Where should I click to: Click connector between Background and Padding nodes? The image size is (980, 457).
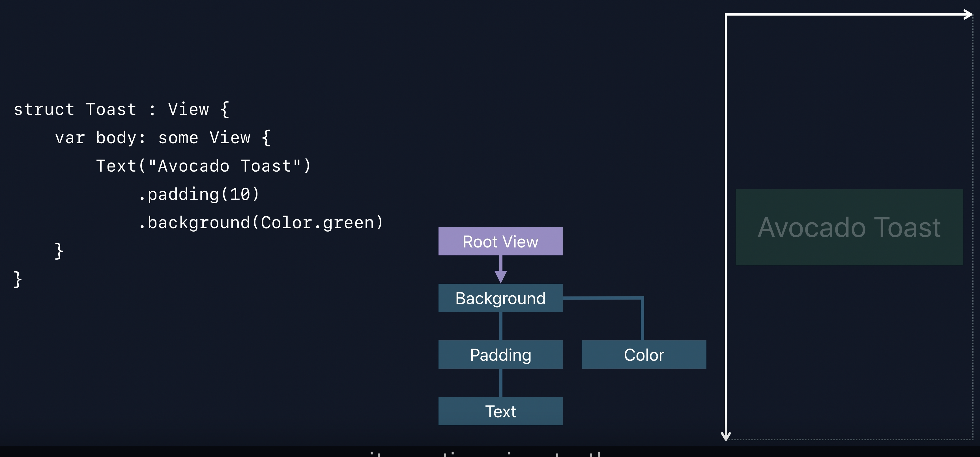pos(500,326)
